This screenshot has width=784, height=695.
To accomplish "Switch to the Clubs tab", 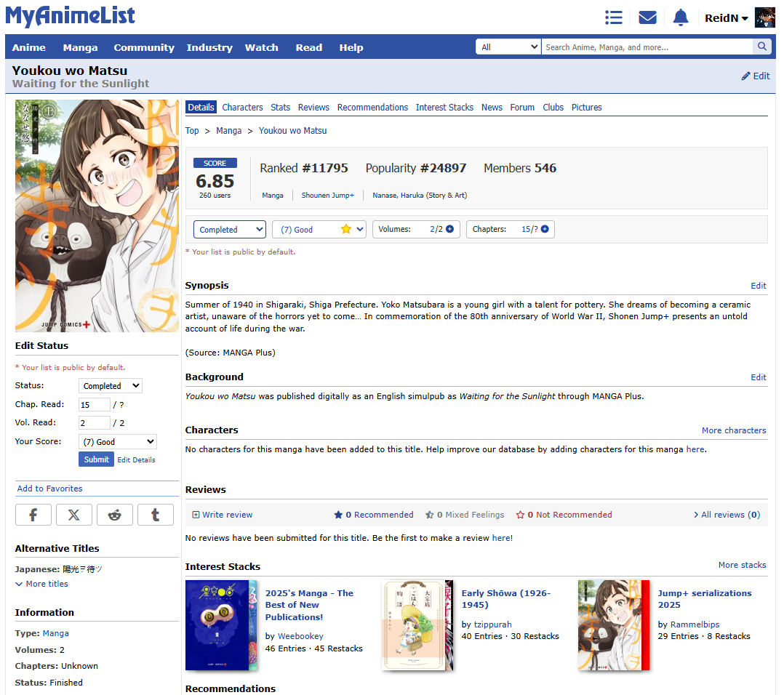I will tap(553, 108).
